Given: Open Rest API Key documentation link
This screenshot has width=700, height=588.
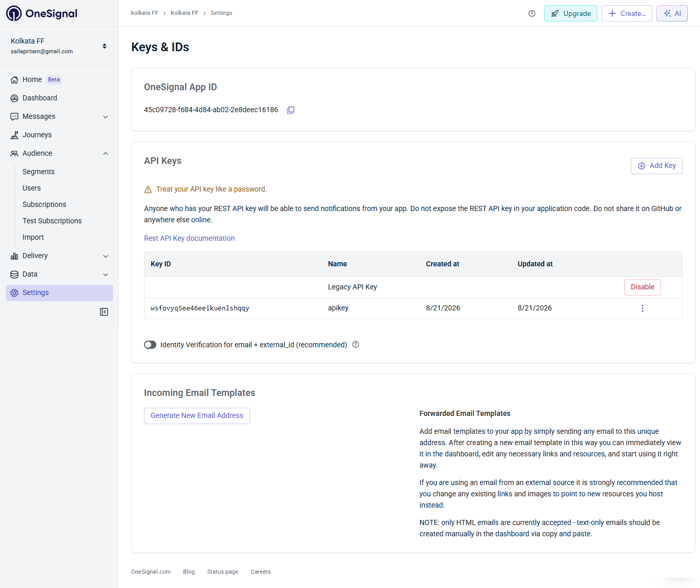Looking at the screenshot, I should pos(189,238).
